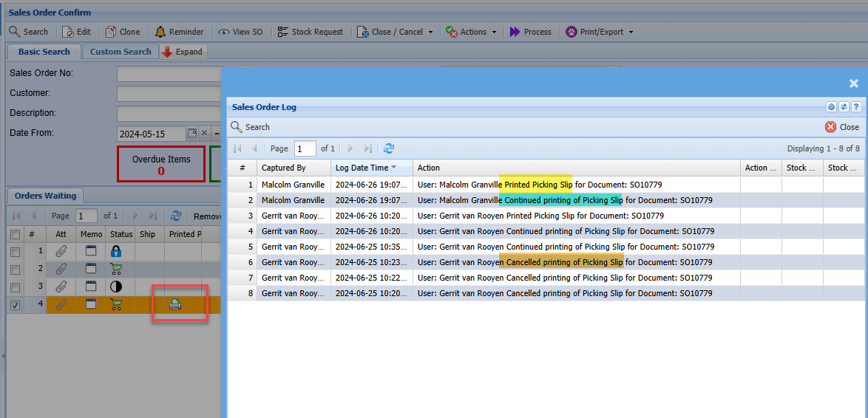Click the lock status icon in row 1

[x=115, y=251]
